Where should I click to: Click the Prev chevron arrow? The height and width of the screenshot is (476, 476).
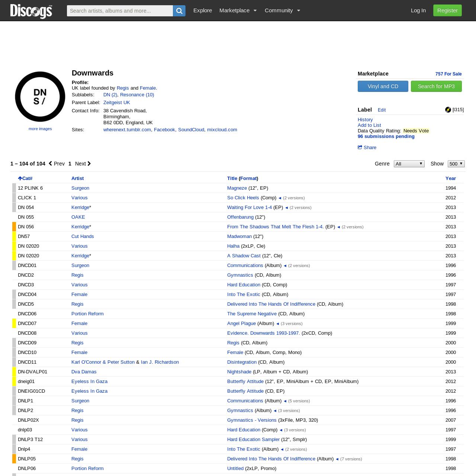point(51,164)
